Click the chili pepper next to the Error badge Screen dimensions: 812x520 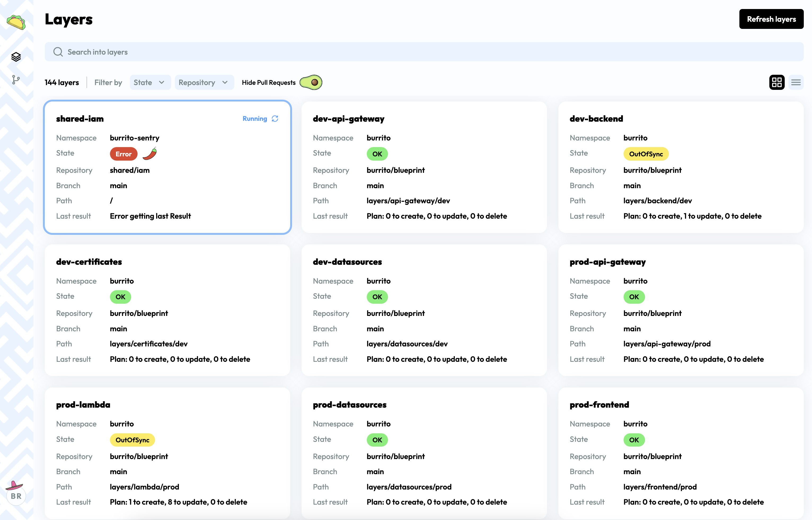click(149, 154)
